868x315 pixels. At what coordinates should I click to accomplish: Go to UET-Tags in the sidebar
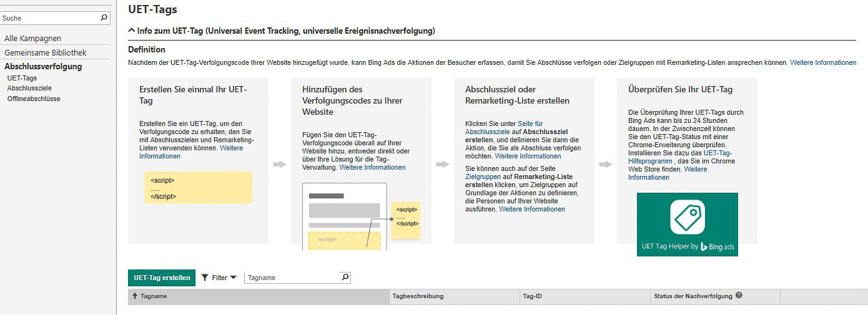click(22, 78)
